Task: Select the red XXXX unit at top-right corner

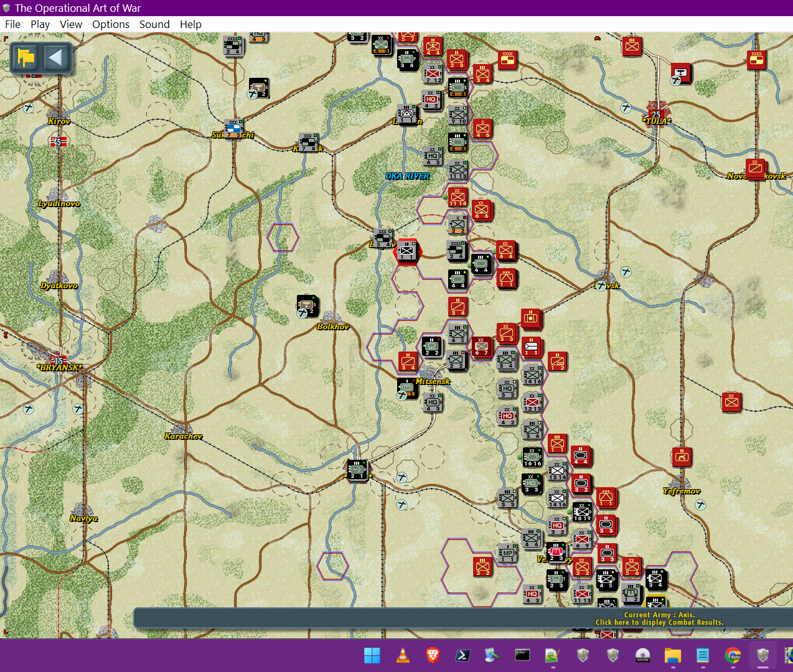Action: click(756, 60)
